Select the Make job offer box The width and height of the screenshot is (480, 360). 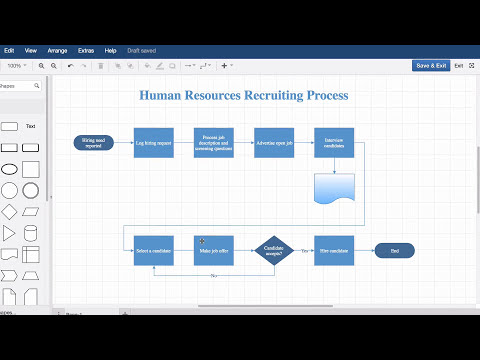[214, 251]
